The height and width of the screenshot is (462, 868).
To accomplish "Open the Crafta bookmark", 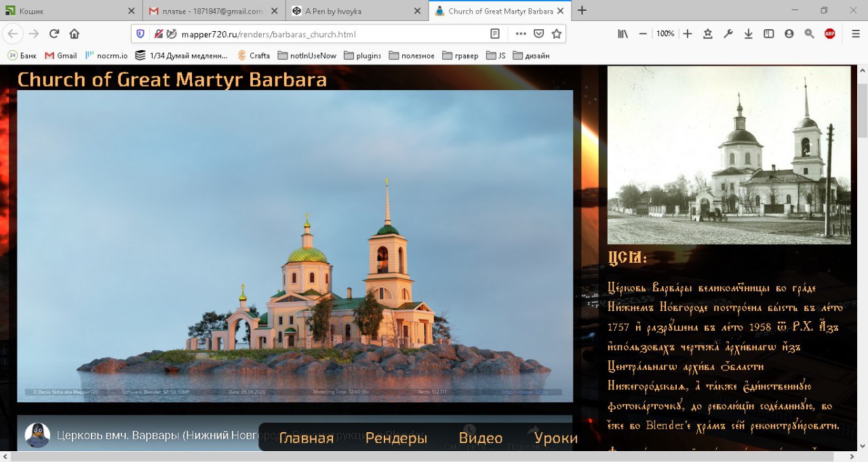I will point(254,56).
